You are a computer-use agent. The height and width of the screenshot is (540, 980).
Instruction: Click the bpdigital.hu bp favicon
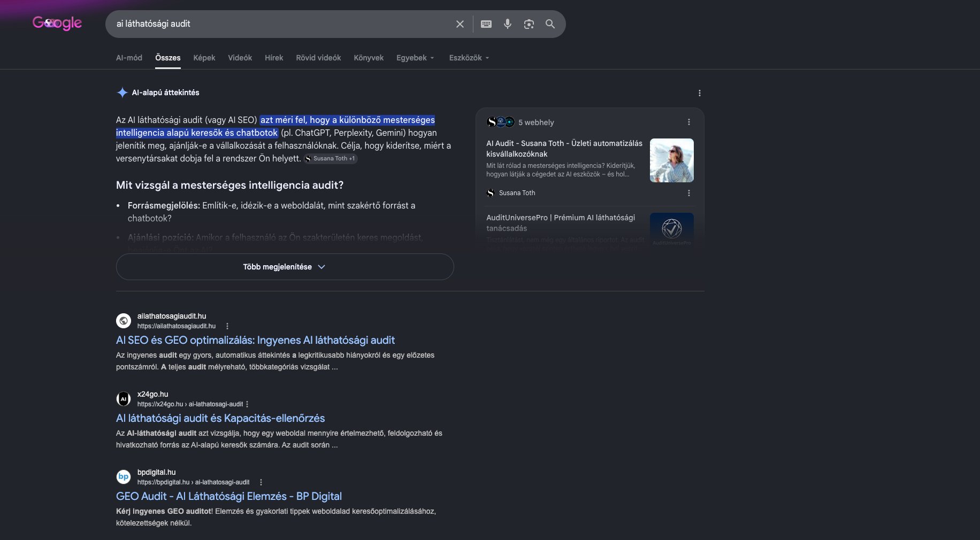point(124,477)
